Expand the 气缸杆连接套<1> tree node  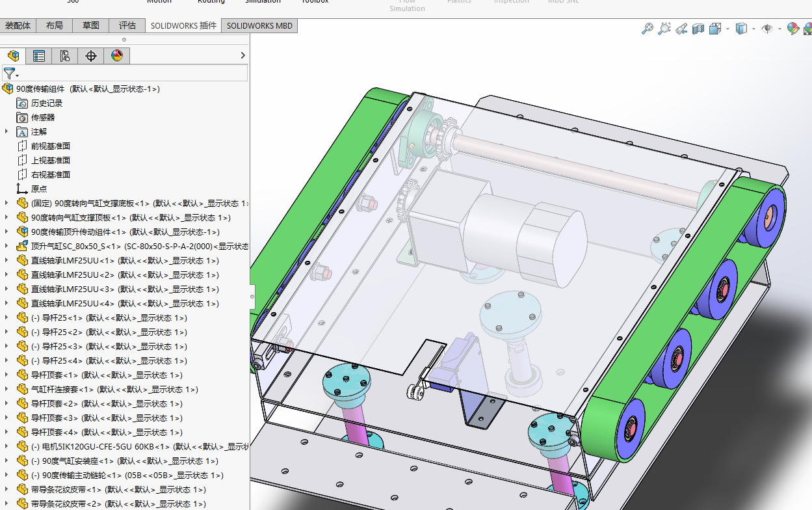pos(7,389)
